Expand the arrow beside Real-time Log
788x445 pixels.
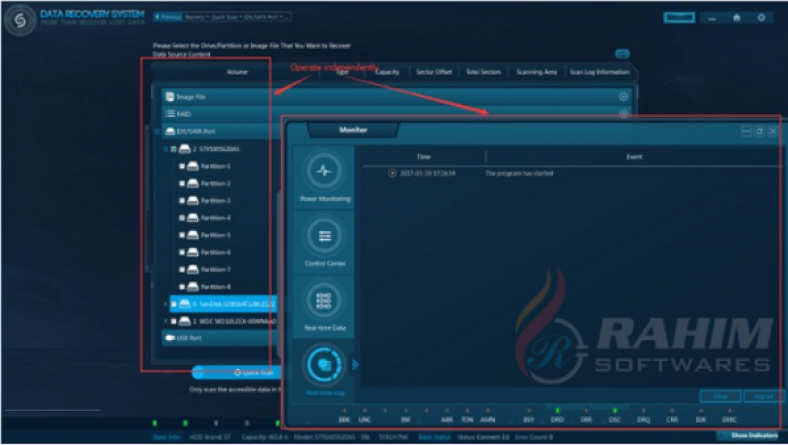pos(355,365)
